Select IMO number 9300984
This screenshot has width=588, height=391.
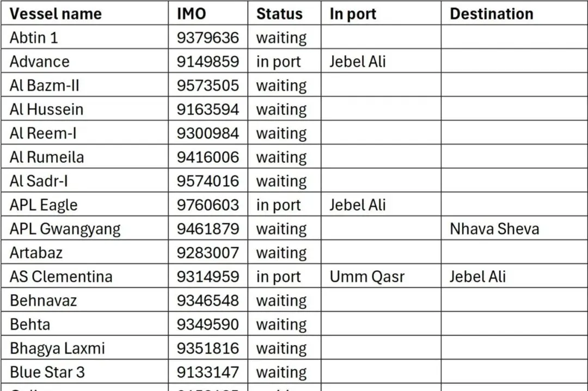point(207,133)
